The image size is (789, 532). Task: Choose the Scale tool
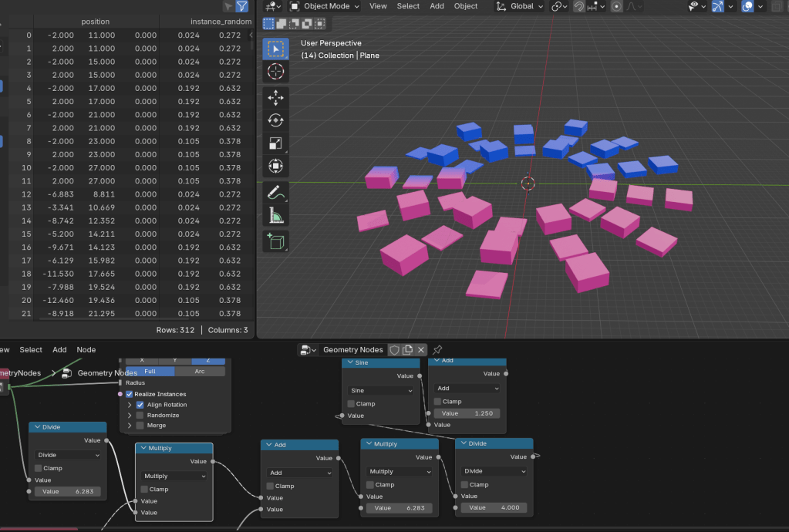(275, 143)
